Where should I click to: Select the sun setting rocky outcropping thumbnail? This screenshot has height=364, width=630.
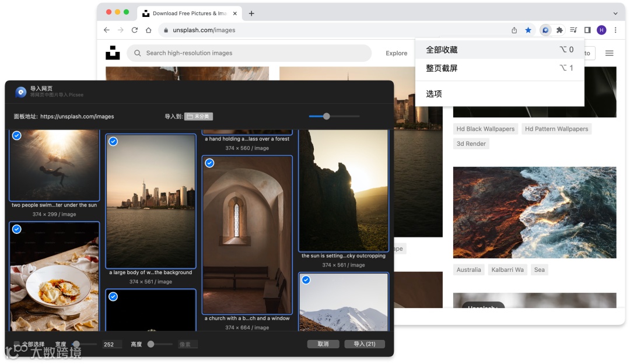[x=344, y=190]
